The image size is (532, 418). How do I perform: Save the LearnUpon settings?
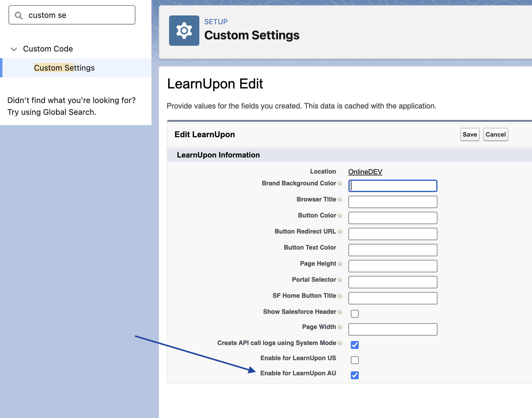click(x=470, y=134)
